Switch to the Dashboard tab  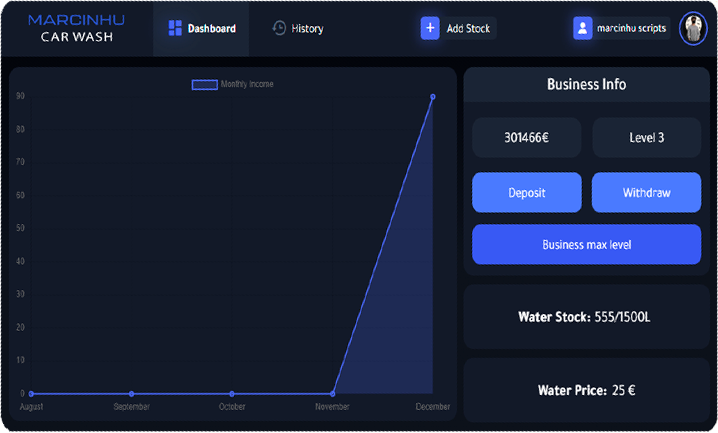tap(203, 28)
